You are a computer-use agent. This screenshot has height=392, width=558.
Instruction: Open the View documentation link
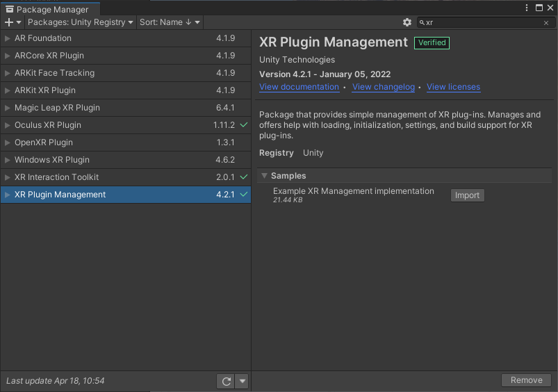tap(299, 87)
